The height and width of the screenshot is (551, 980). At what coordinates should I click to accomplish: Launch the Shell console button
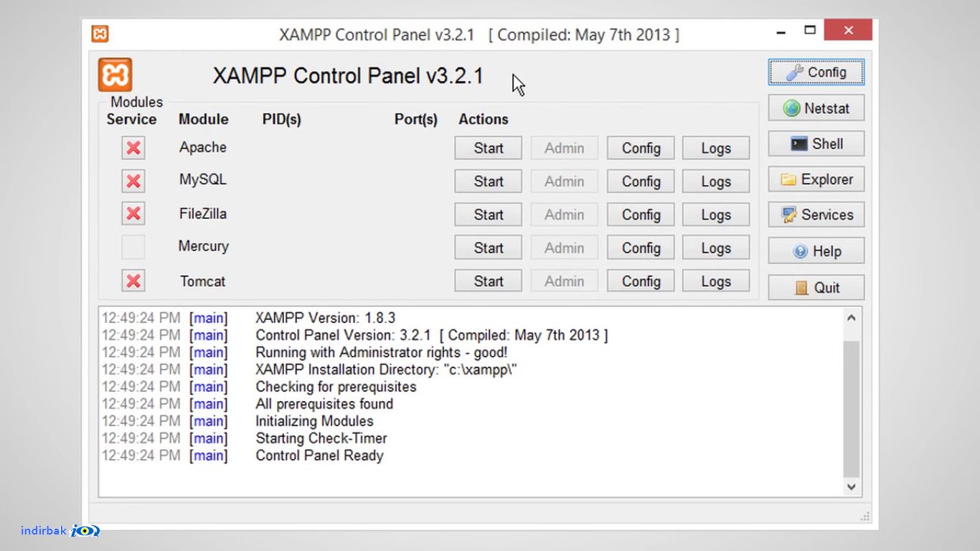[x=816, y=143]
